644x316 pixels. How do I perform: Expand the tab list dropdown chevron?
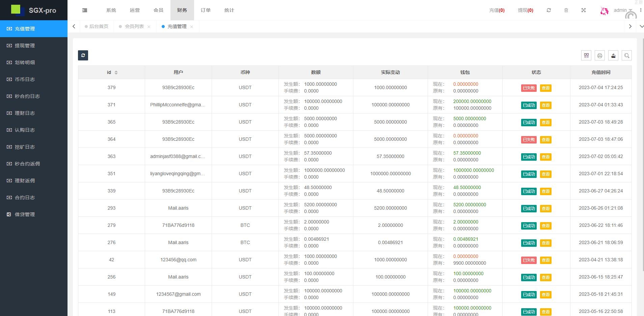tap(642, 26)
